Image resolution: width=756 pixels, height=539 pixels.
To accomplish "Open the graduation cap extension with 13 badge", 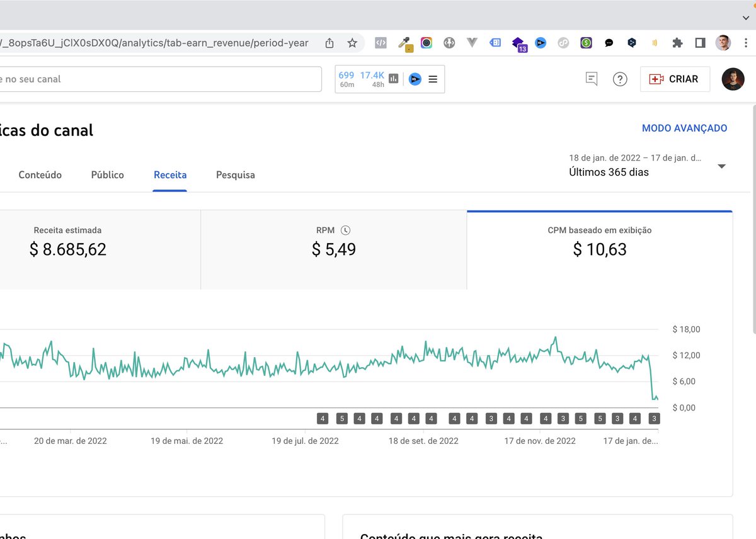I will [518, 44].
